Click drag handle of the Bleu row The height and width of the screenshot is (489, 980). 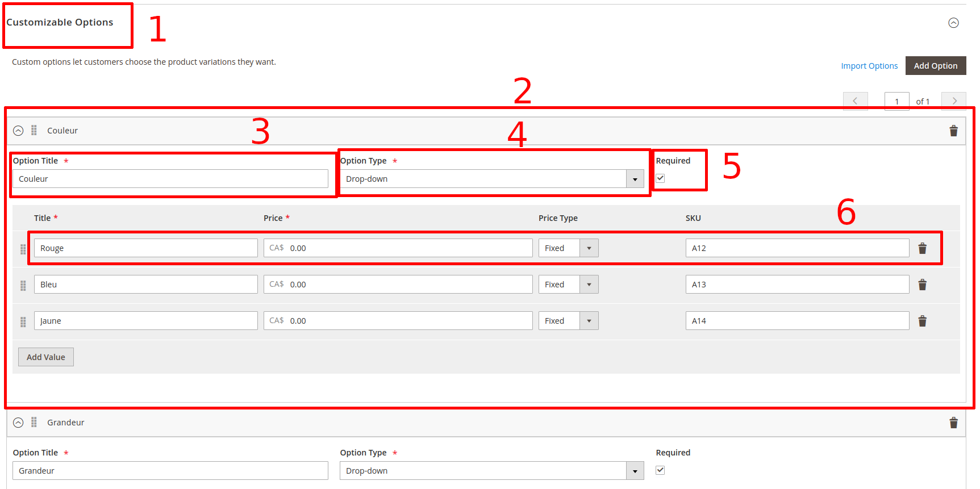coord(23,285)
